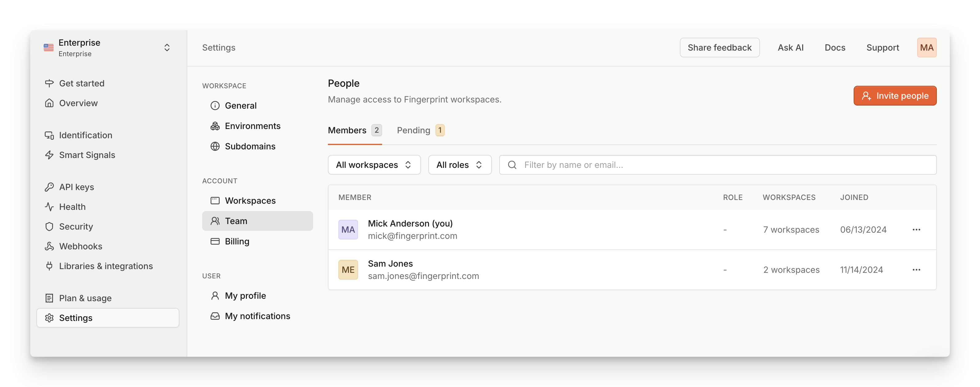
Task: Open the All workspaces dropdown
Action: point(374,164)
